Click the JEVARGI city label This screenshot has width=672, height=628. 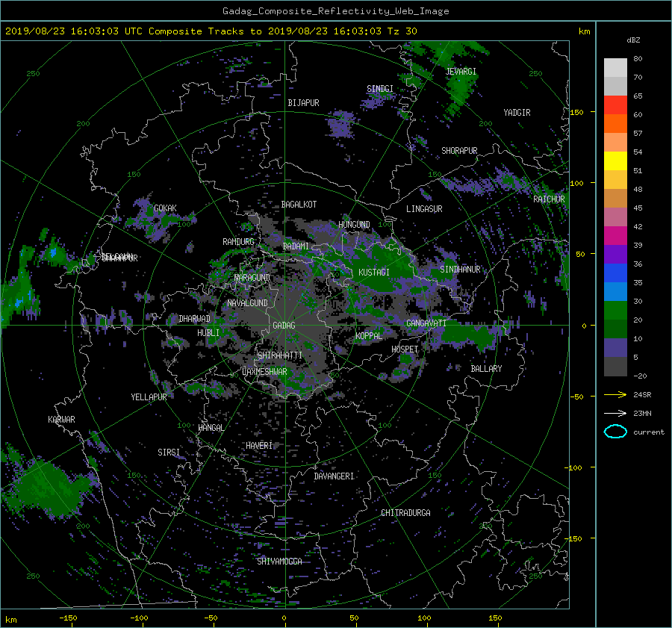tap(461, 72)
